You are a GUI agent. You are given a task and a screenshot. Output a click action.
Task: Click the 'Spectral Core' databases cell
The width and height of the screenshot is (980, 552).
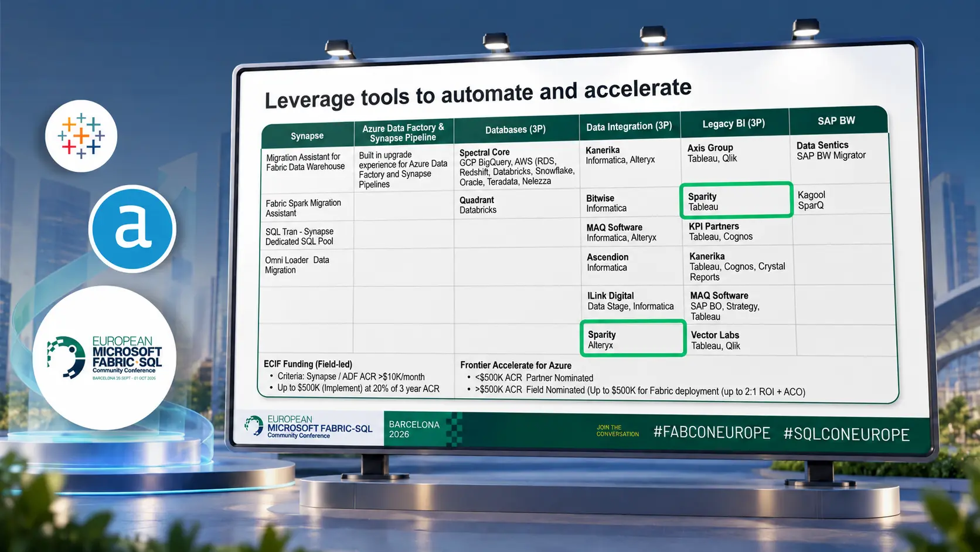(x=516, y=167)
